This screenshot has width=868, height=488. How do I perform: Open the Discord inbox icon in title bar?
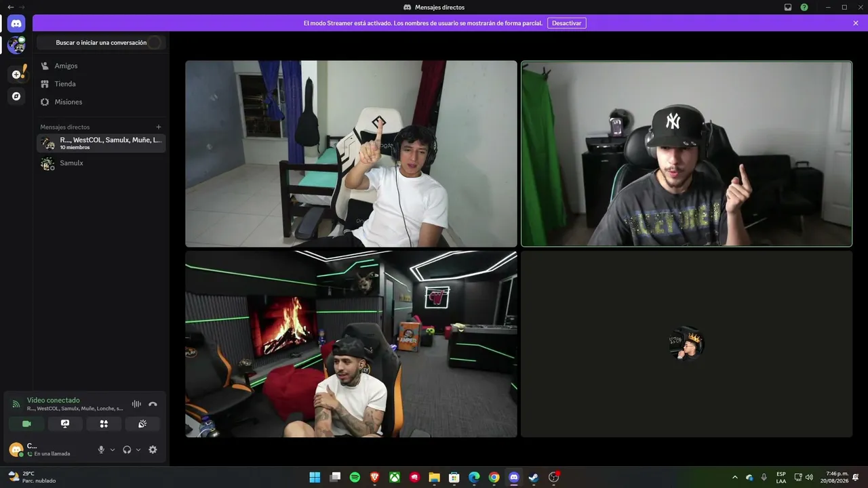788,7
